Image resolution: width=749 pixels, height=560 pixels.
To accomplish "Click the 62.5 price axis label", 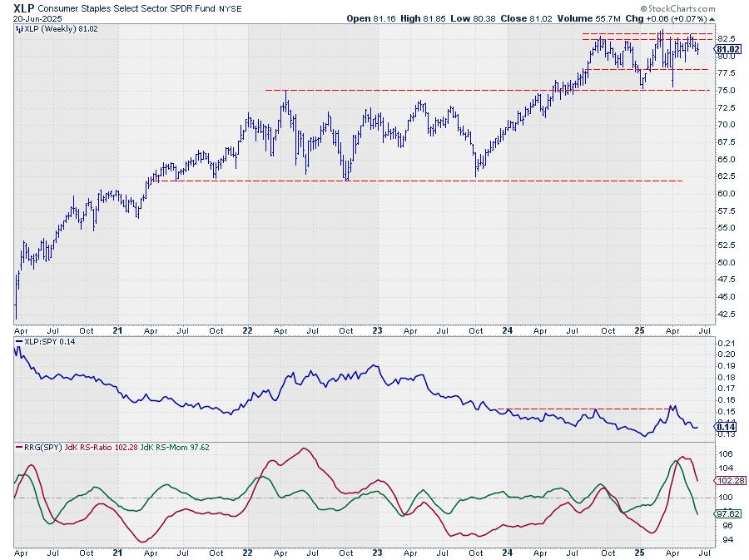I will tap(726, 176).
